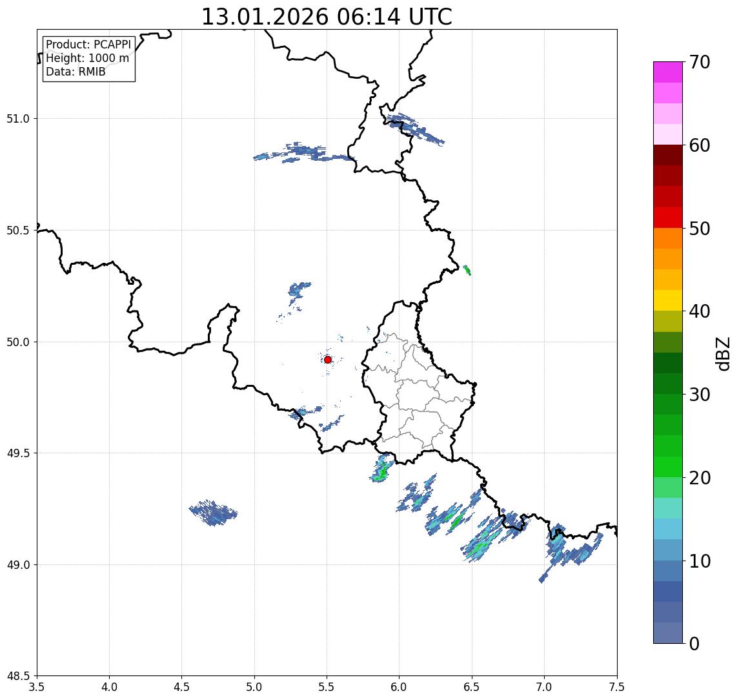Image resolution: width=739 pixels, height=700 pixels.
Task: Click the isolated echo patch near 4.7E 49.2N
Action: (214, 513)
